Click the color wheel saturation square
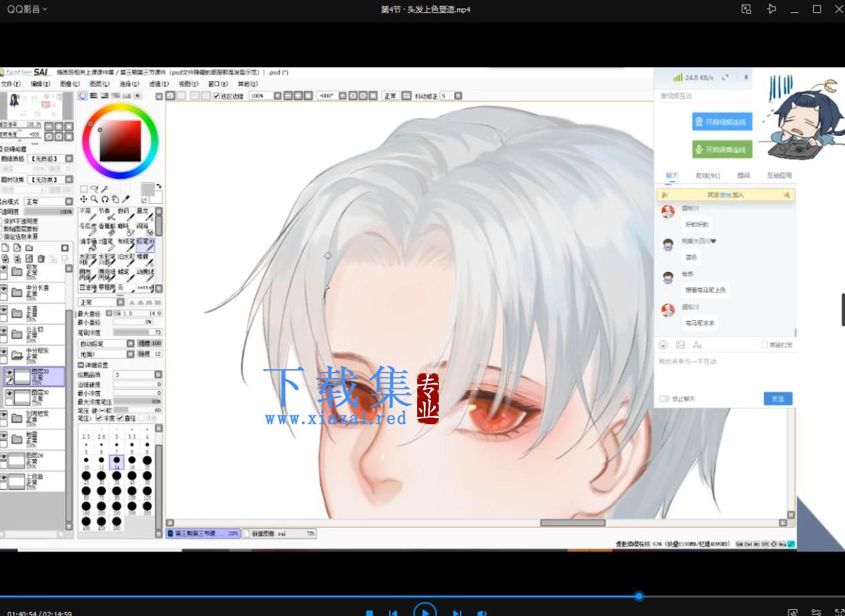The height and width of the screenshot is (616, 845). point(120,140)
